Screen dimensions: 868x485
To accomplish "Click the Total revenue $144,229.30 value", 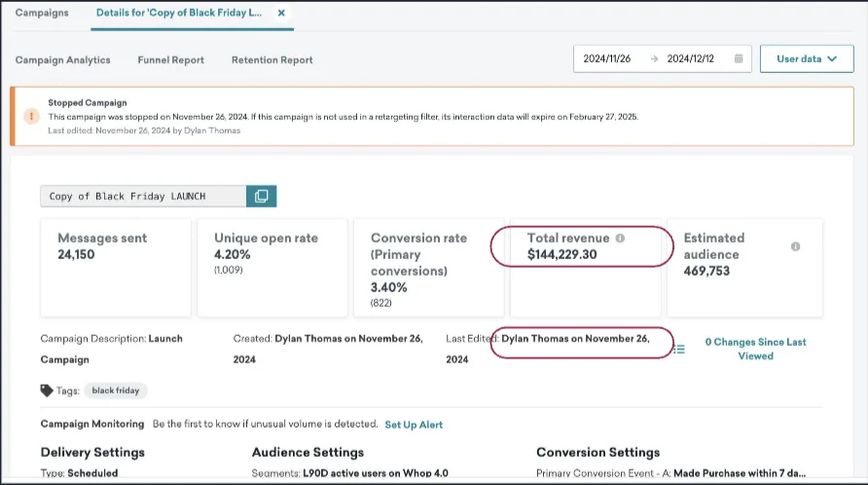I will [561, 254].
